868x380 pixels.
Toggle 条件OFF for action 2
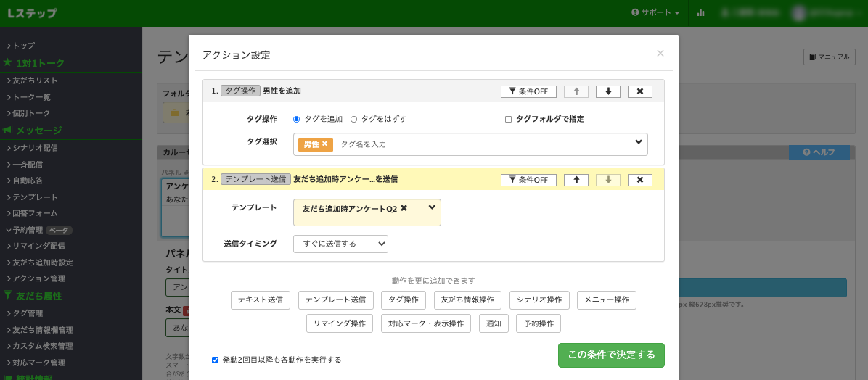pyautogui.click(x=528, y=180)
